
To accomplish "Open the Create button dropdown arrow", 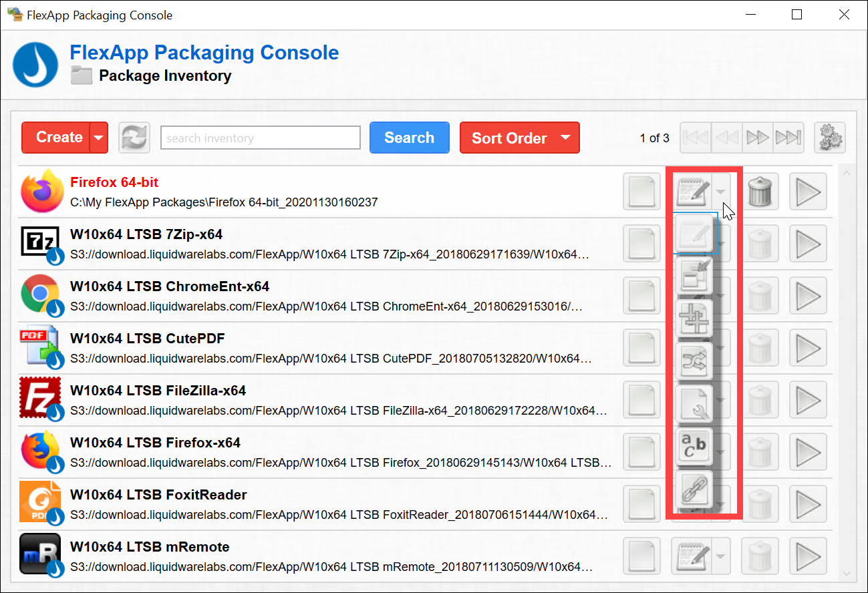I will click(x=99, y=138).
